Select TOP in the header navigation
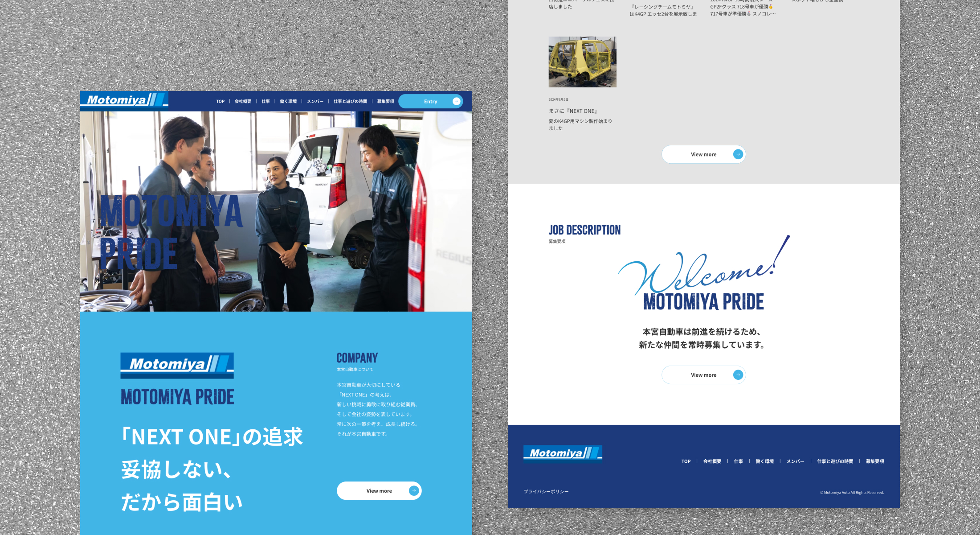The image size is (980, 535). click(220, 101)
